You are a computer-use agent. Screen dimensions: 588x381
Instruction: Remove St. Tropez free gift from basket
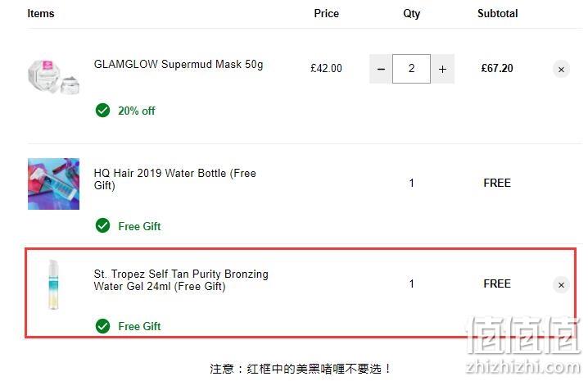coord(561,285)
